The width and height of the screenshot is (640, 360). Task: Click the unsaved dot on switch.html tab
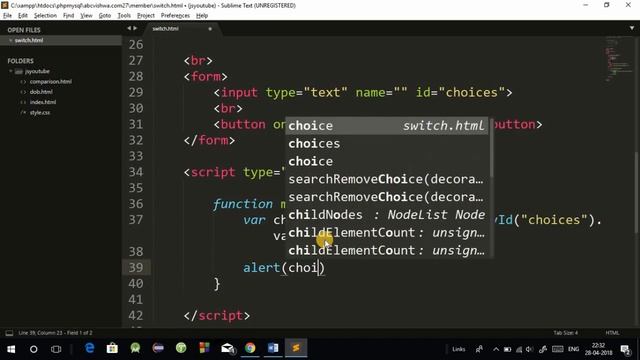210,29
